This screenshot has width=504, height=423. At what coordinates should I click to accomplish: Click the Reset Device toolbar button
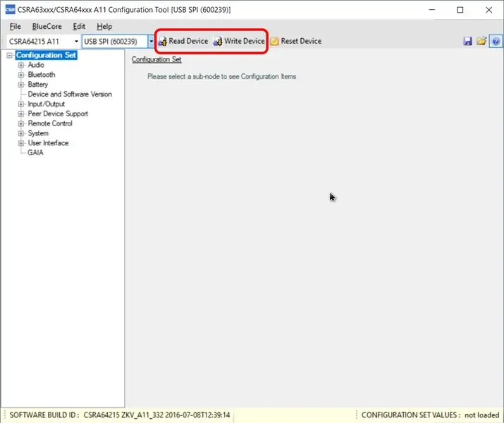(296, 41)
